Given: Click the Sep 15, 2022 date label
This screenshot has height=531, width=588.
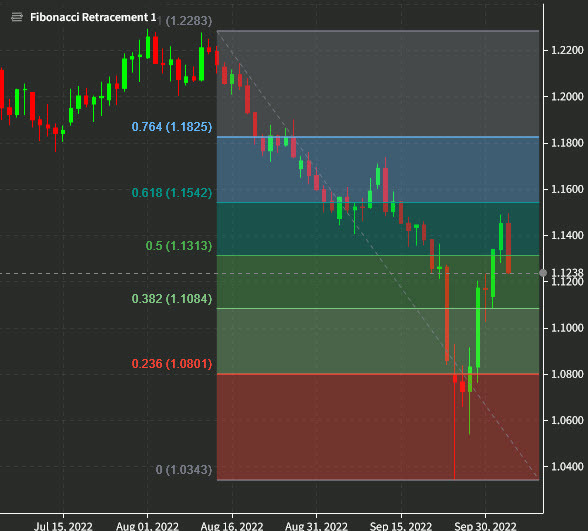Looking at the screenshot, I should tap(401, 526).
